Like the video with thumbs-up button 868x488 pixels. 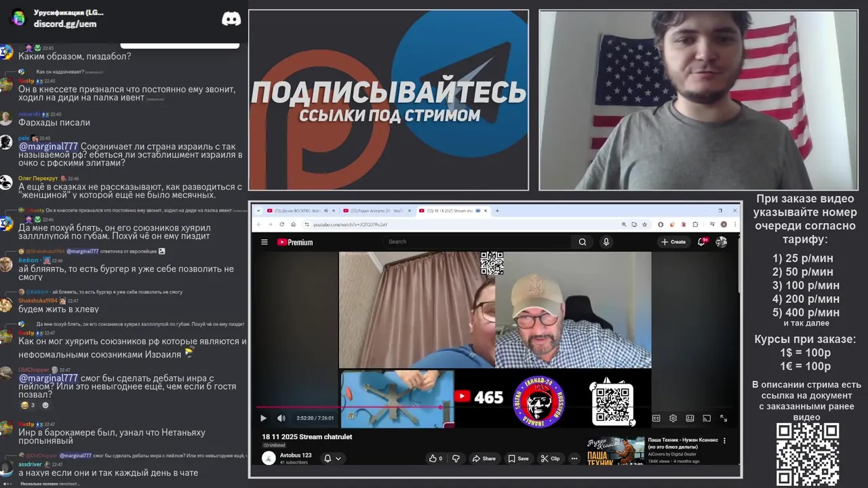click(x=435, y=458)
